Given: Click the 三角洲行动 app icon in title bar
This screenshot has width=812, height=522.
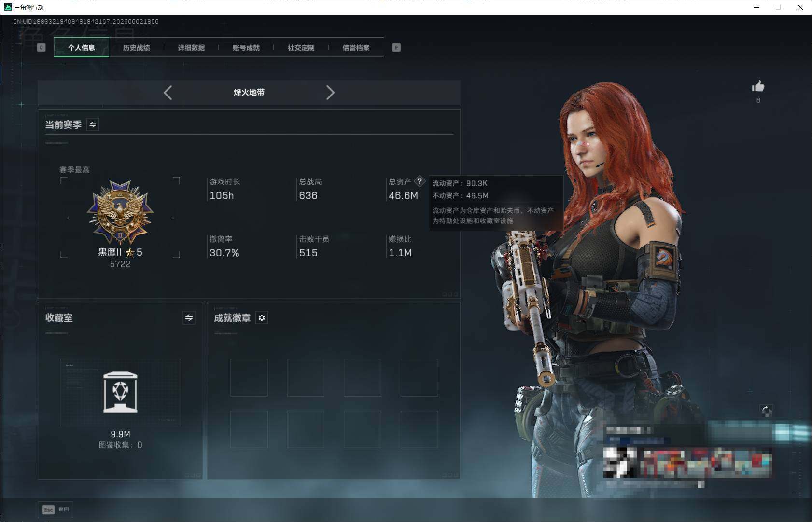Looking at the screenshot, I should point(8,7).
